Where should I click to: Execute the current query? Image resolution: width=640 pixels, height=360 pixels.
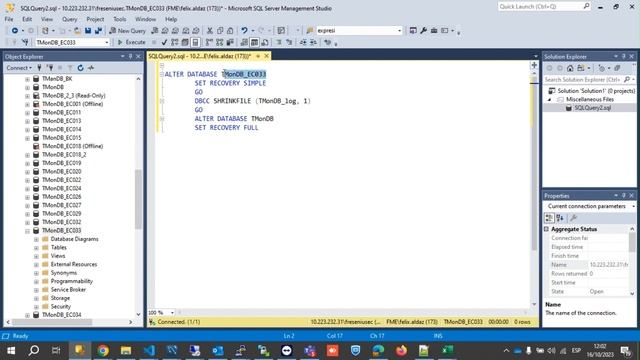point(131,42)
